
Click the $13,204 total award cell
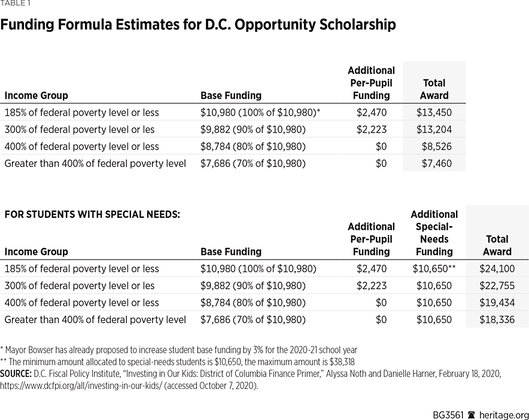pyautogui.click(x=434, y=129)
